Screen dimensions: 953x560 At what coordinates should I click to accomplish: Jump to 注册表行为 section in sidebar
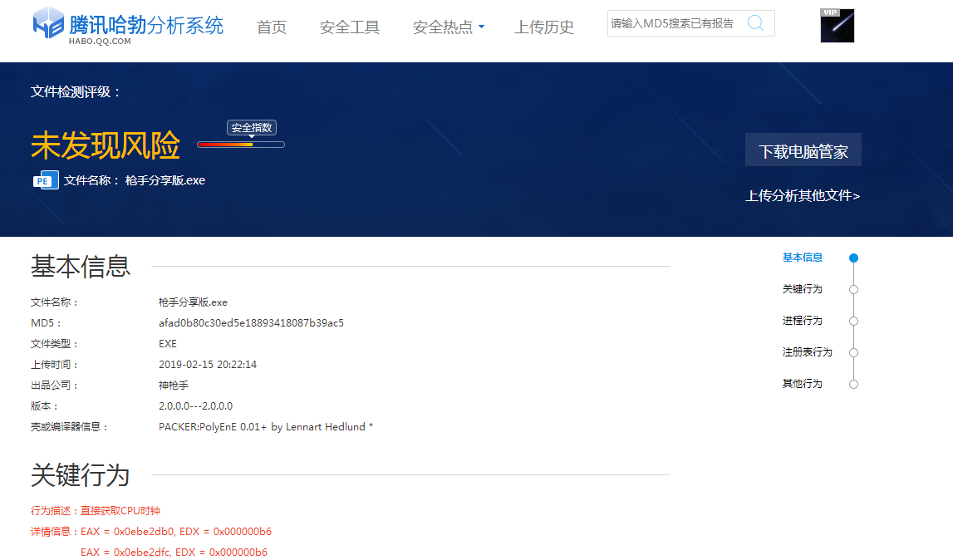807,352
